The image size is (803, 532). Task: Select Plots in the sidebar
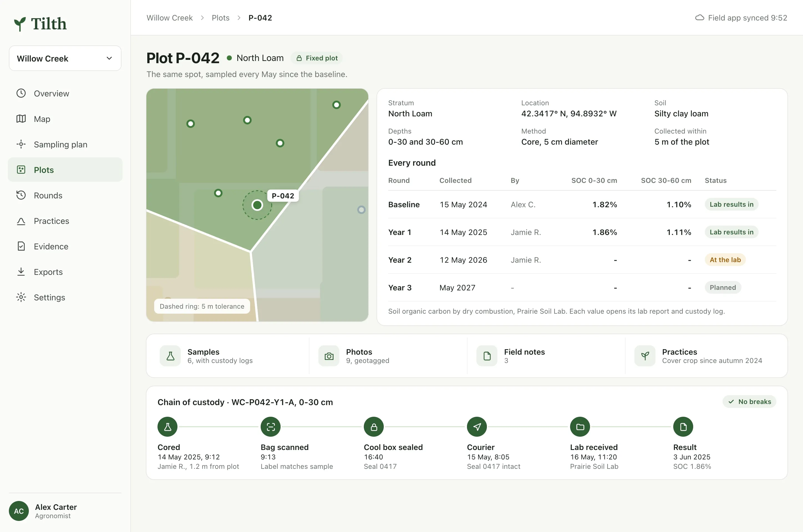tap(65, 170)
